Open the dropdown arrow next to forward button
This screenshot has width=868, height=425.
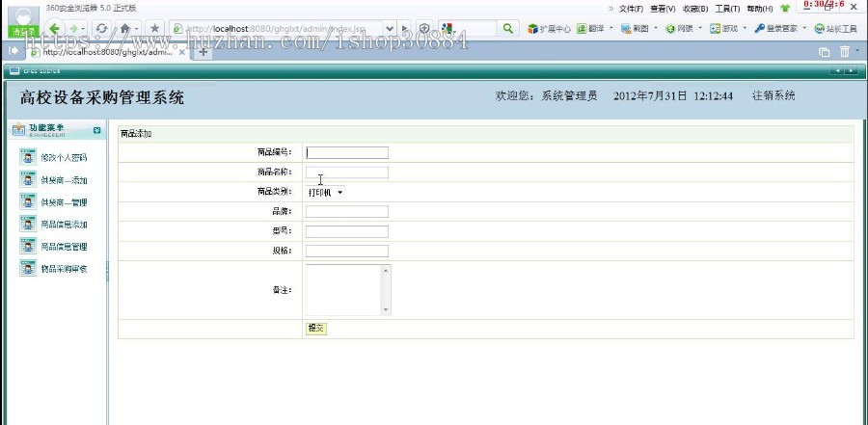[x=83, y=28]
